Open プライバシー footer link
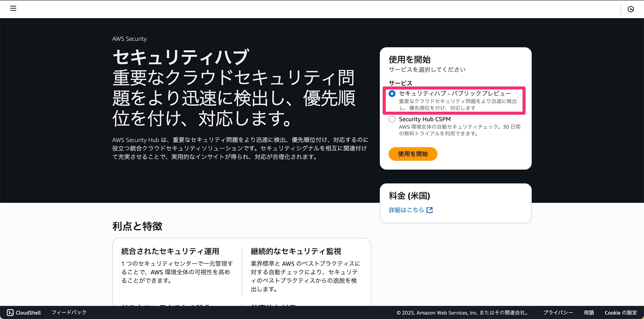The image size is (644, 319). coord(558,313)
